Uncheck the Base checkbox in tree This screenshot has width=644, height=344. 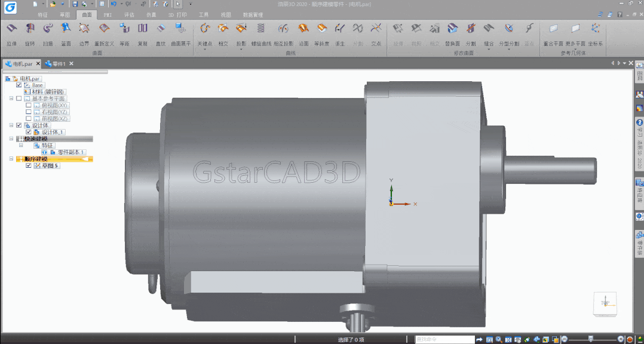(x=19, y=85)
